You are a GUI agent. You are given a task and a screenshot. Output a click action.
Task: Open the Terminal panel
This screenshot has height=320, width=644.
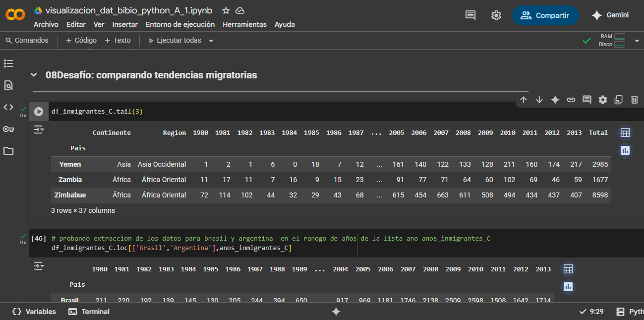pos(89,312)
